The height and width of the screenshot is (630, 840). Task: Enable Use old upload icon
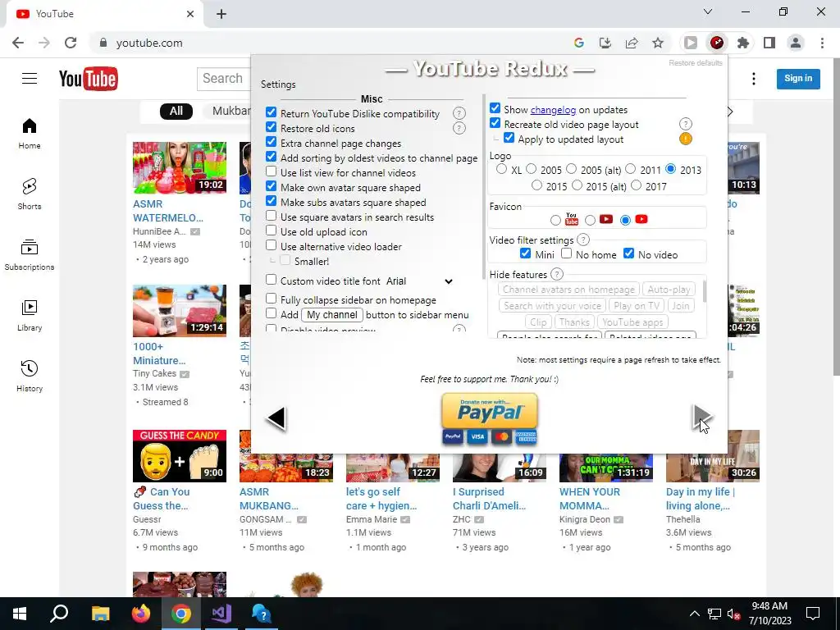(271, 231)
